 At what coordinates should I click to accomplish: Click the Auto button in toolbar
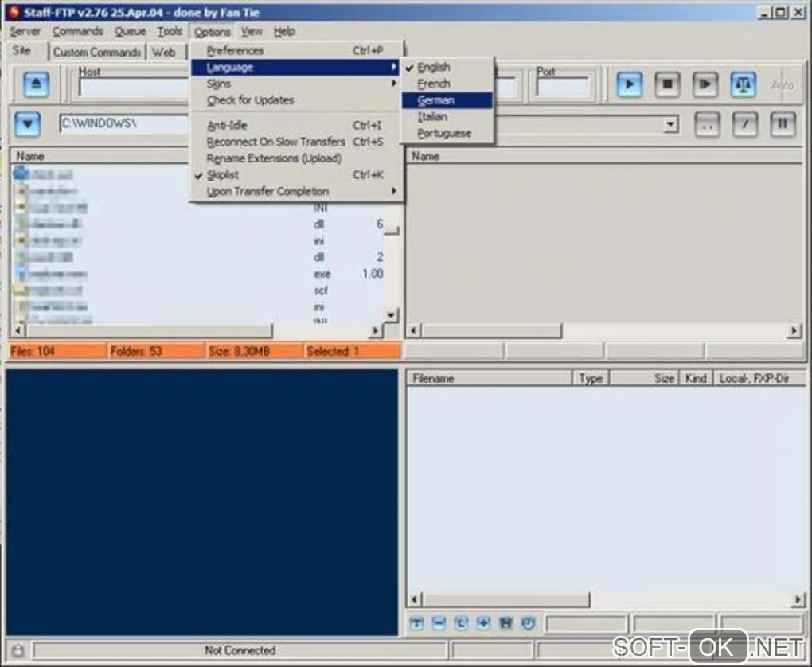tap(782, 85)
